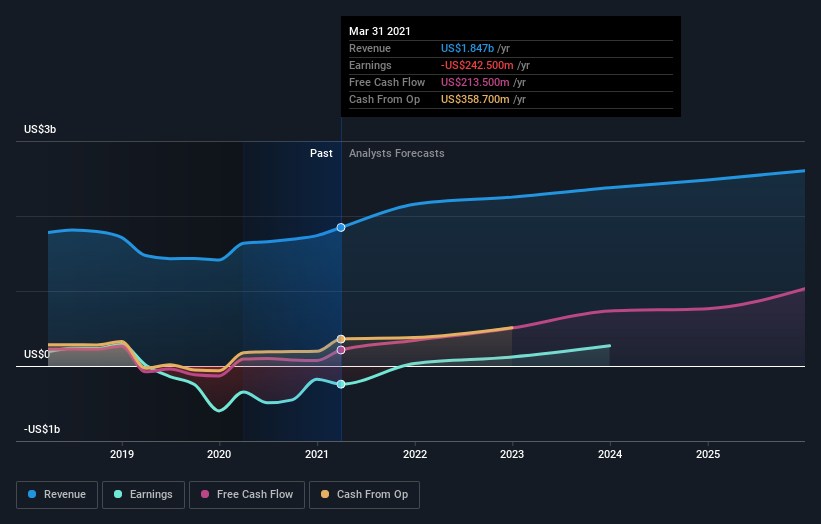The height and width of the screenshot is (524, 821).
Task: Select the teal Earnings data point marker
Action: pyautogui.click(x=341, y=384)
